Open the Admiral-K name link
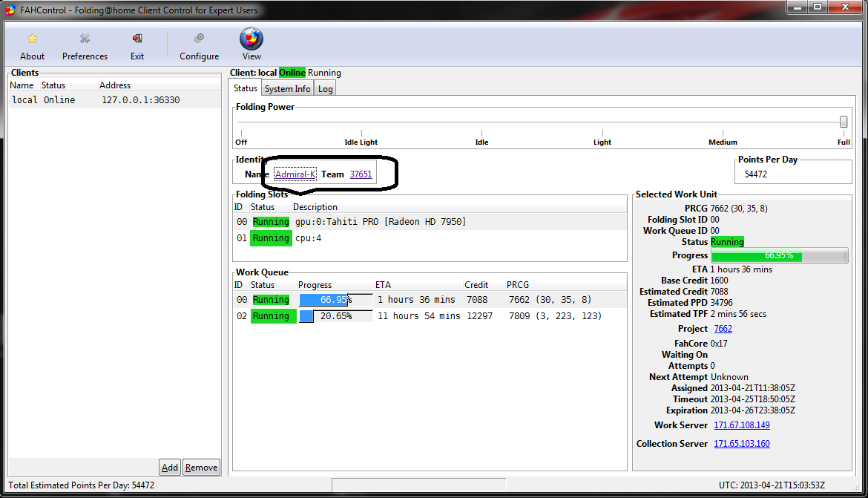868x498 pixels. 295,174
